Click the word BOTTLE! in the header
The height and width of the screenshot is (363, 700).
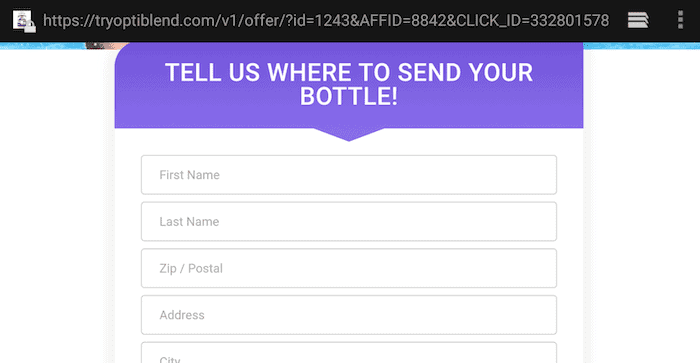pyautogui.click(x=349, y=96)
